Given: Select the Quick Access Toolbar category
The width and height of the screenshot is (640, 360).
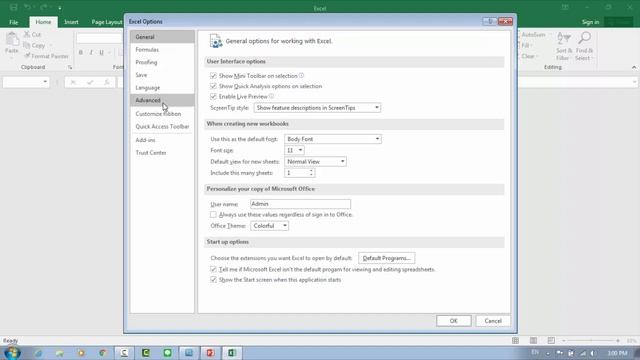Looking at the screenshot, I should click(x=162, y=127).
